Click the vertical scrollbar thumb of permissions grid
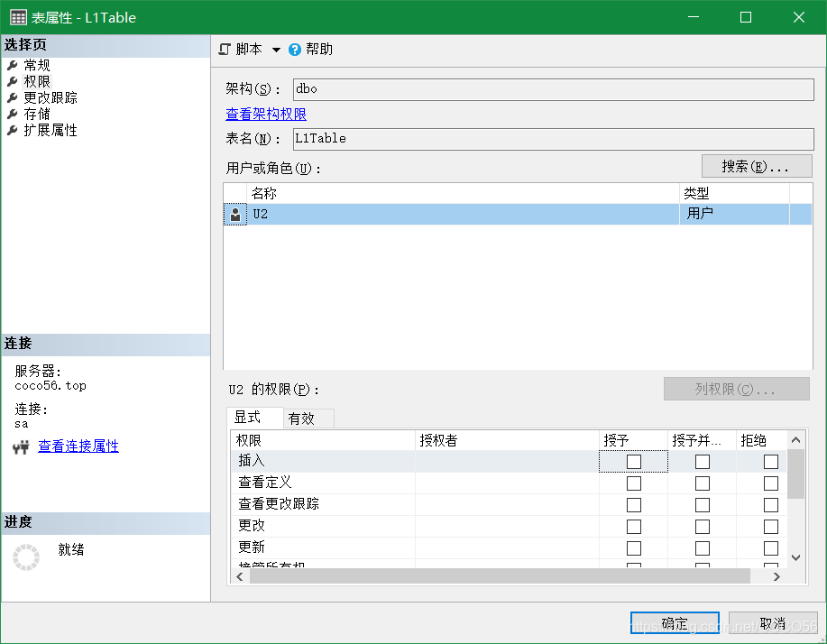The image size is (827, 644). (x=795, y=474)
